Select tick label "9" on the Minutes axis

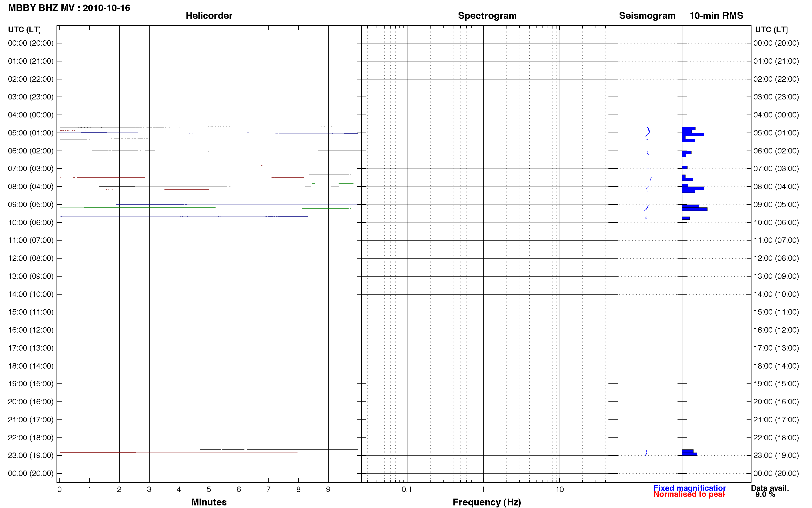(x=328, y=489)
